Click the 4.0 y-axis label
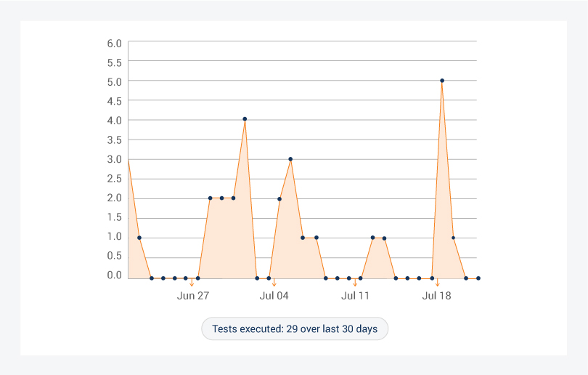The image size is (588, 375). 115,121
